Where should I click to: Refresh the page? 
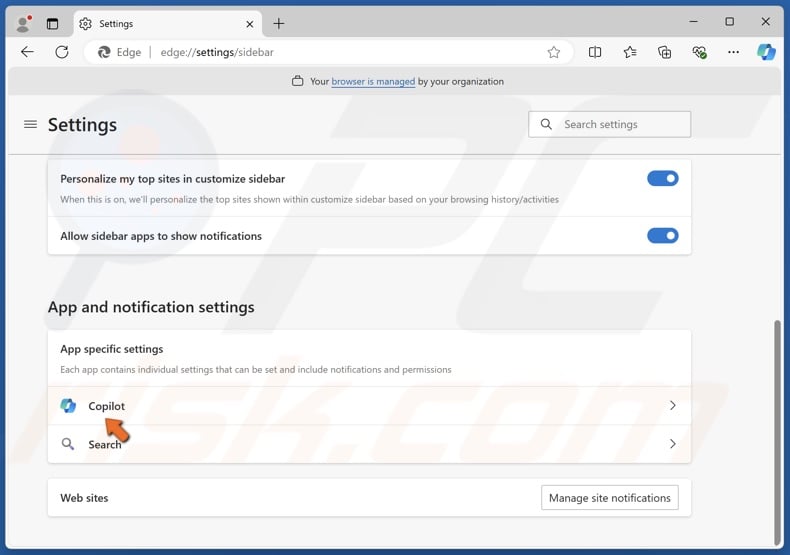point(62,52)
